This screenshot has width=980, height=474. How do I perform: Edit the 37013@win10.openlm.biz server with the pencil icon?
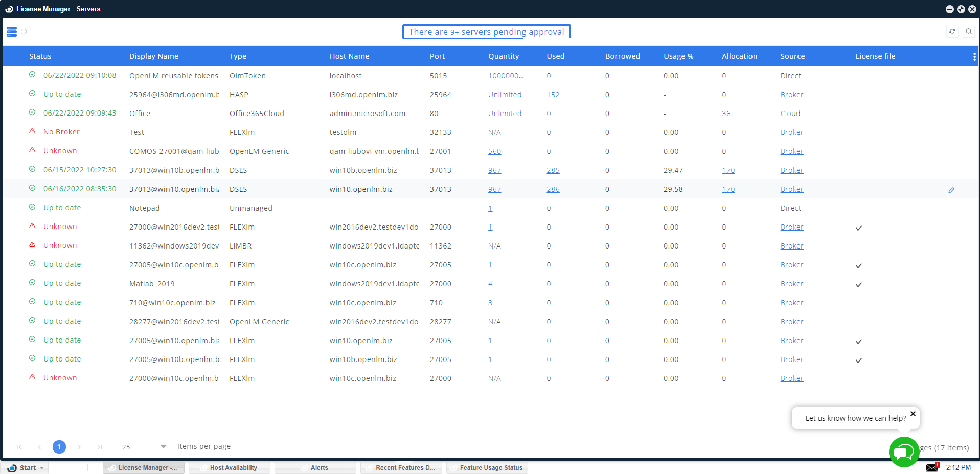click(951, 190)
